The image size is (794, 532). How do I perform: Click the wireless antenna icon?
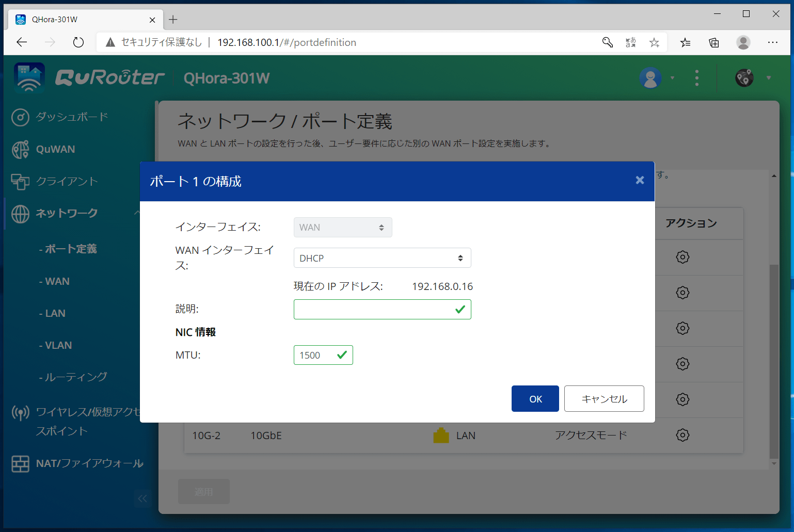click(20, 412)
